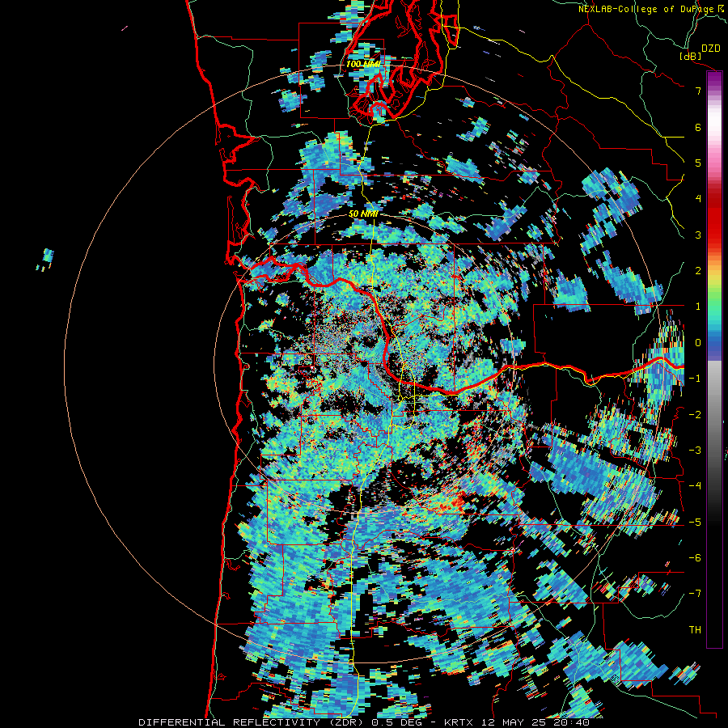Click the 0 value on color scale
The width and height of the screenshot is (728, 728).
coord(698,343)
